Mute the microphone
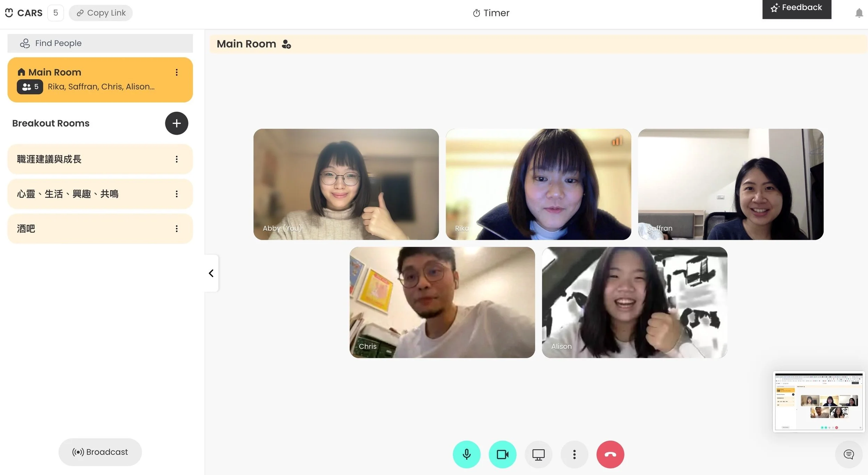The width and height of the screenshot is (868, 475). [466, 454]
